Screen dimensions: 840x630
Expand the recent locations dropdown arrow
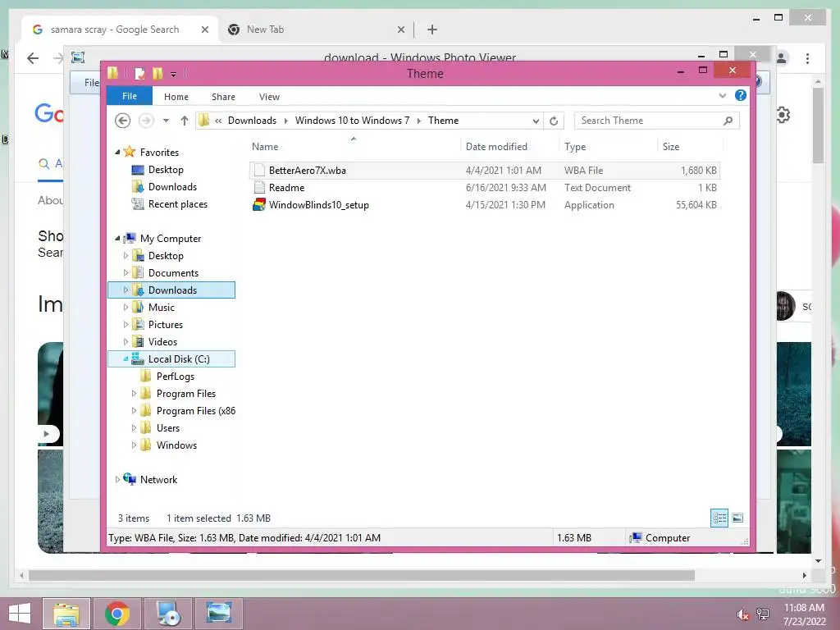coord(166,121)
